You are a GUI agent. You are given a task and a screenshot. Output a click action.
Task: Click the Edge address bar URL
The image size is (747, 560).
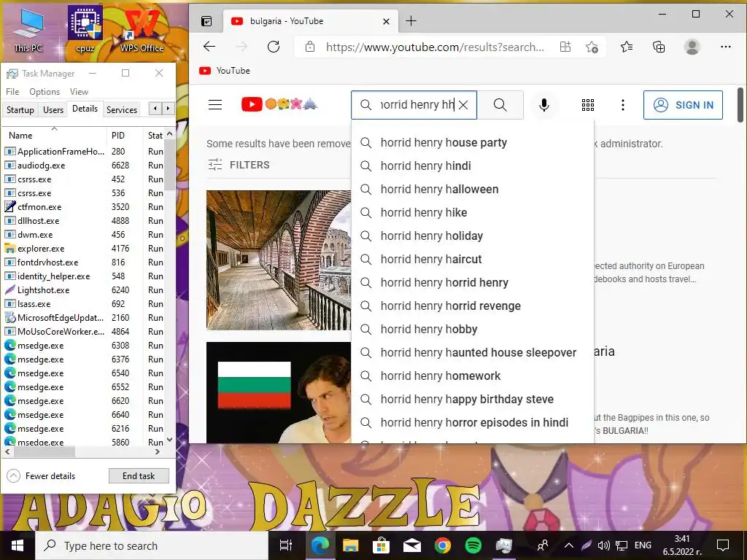click(x=435, y=47)
